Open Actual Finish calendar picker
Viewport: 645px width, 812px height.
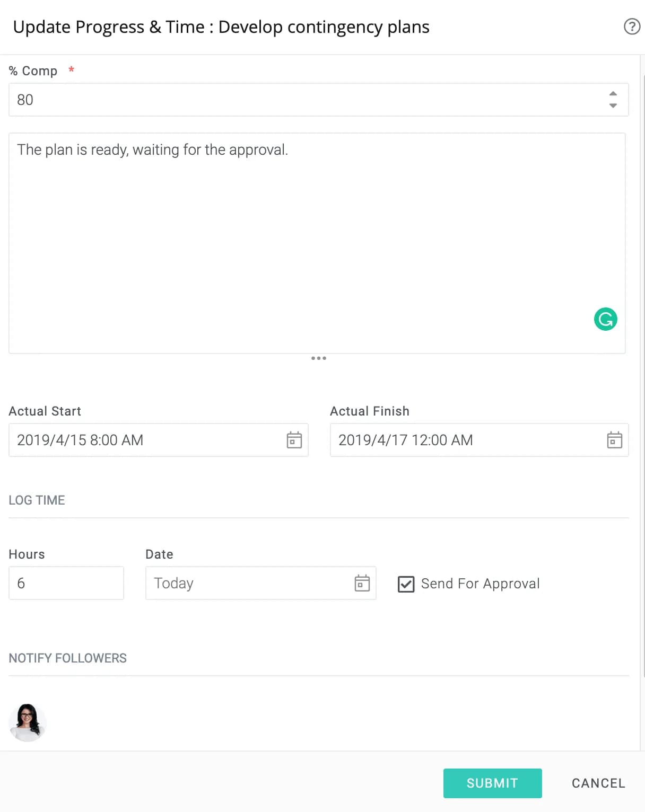(614, 440)
